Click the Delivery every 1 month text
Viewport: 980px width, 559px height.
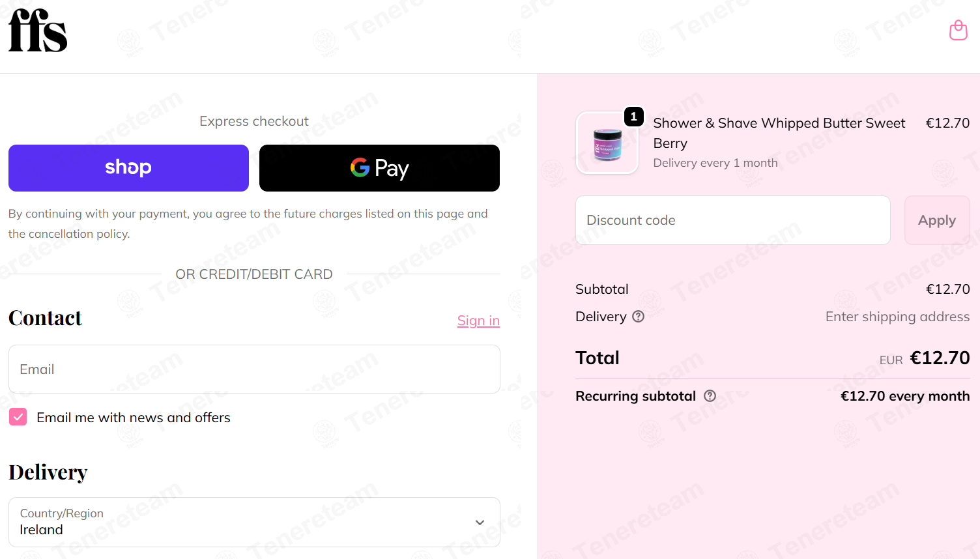click(x=715, y=163)
